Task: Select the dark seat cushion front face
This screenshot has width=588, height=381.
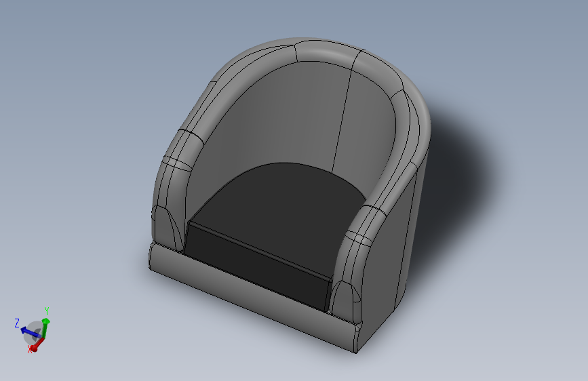Action: pyautogui.click(x=255, y=266)
